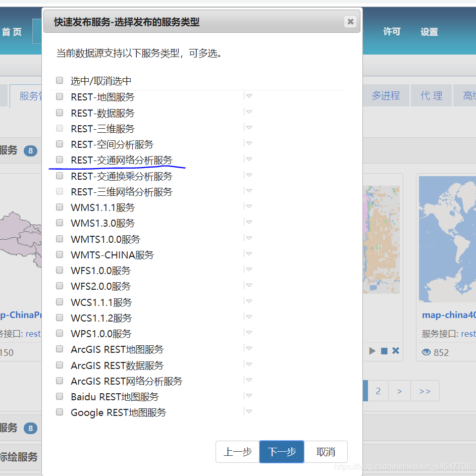Select the WCS1.1.1服务 checkbox

[60, 302]
